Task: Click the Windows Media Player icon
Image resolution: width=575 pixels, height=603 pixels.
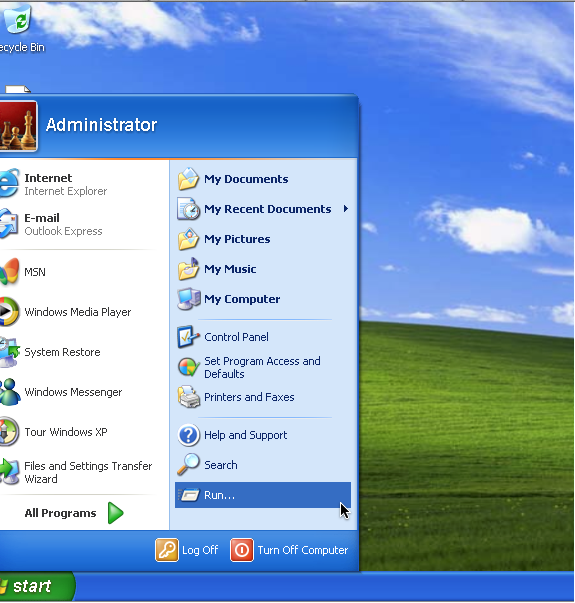Action: pyautogui.click(x=9, y=311)
